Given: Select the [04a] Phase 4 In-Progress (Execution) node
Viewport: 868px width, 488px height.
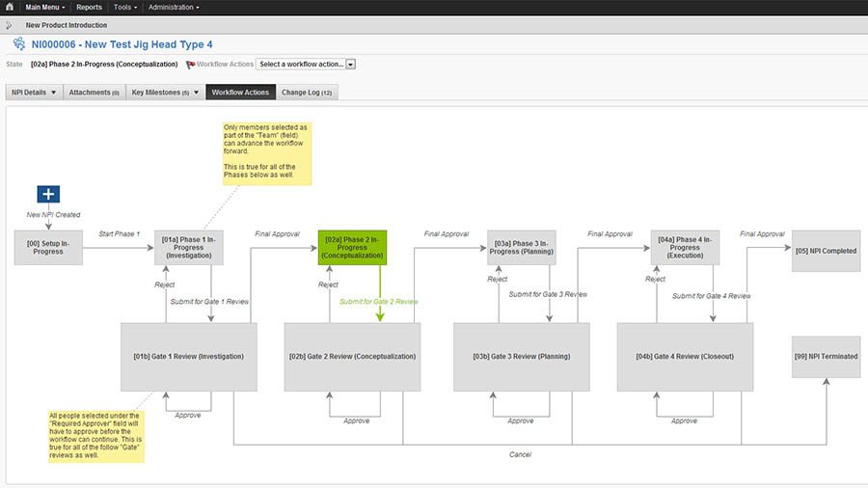Looking at the screenshot, I should click(685, 247).
